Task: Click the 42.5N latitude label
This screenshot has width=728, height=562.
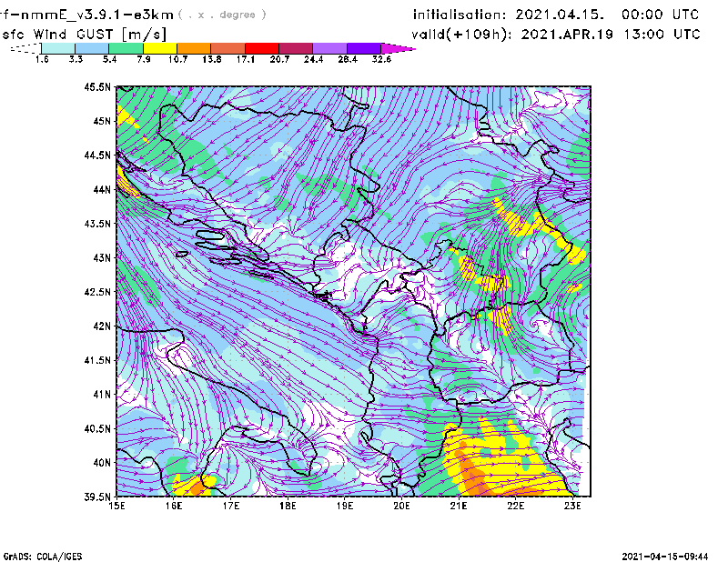Action: pyautogui.click(x=97, y=292)
